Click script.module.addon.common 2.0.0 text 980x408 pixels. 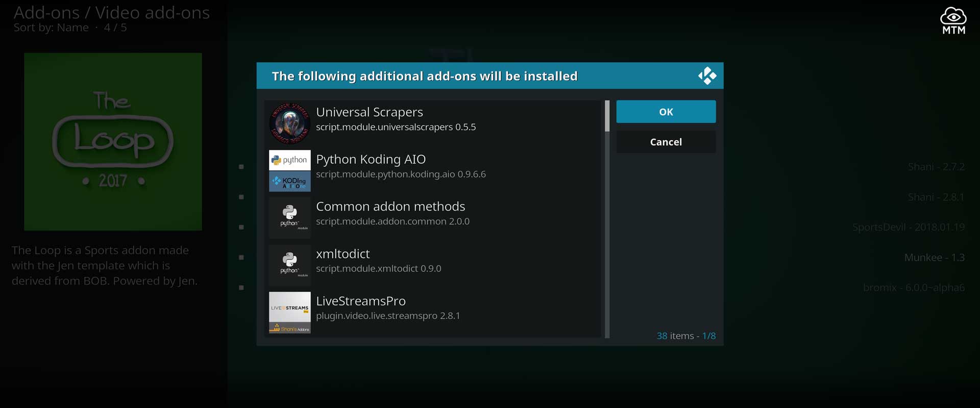[393, 221]
